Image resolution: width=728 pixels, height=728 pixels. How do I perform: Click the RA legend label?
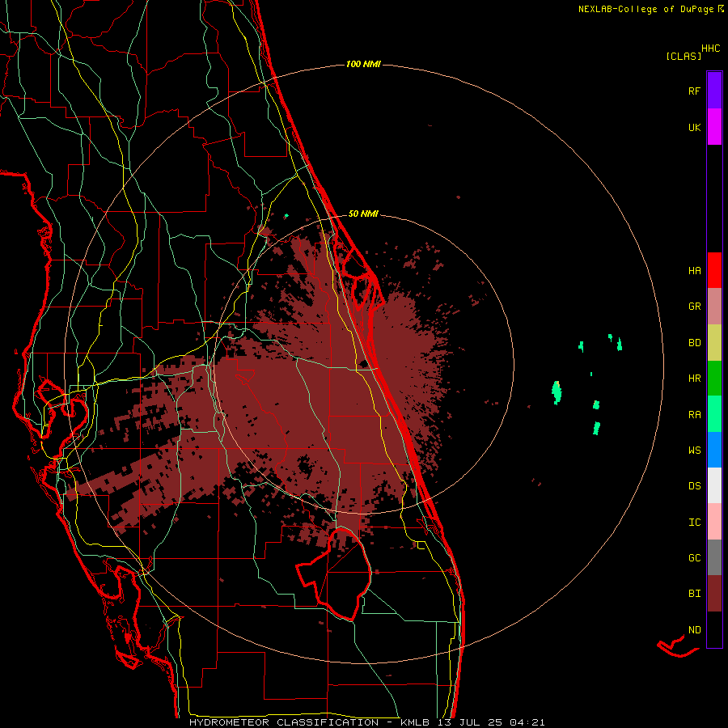[x=694, y=415]
